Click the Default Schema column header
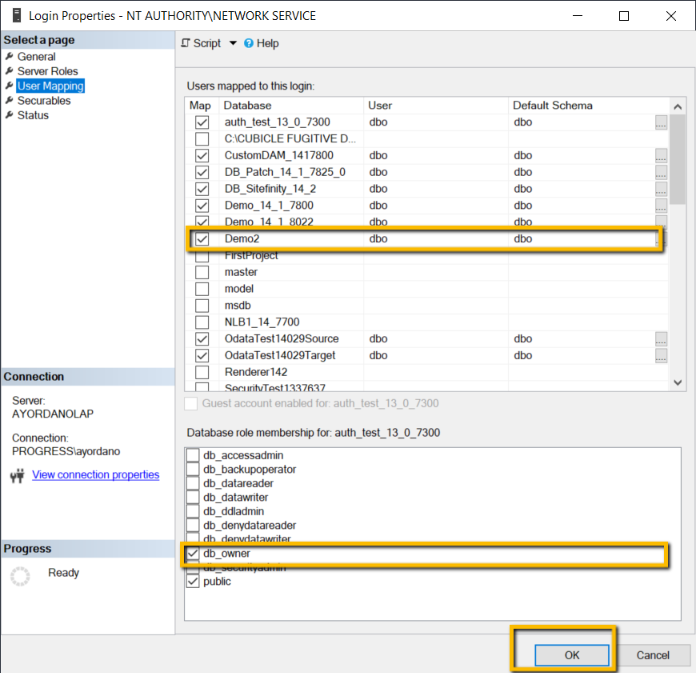696x673 pixels. tap(589, 106)
